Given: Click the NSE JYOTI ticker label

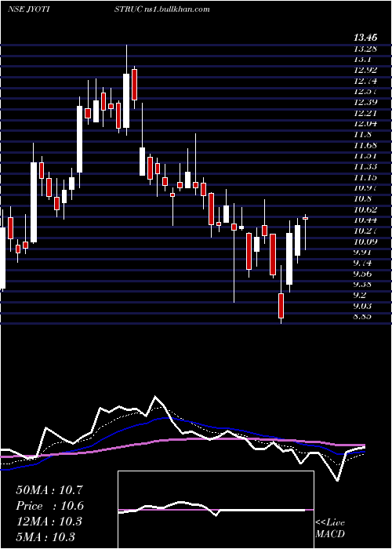Looking at the screenshot, I should (28, 9).
